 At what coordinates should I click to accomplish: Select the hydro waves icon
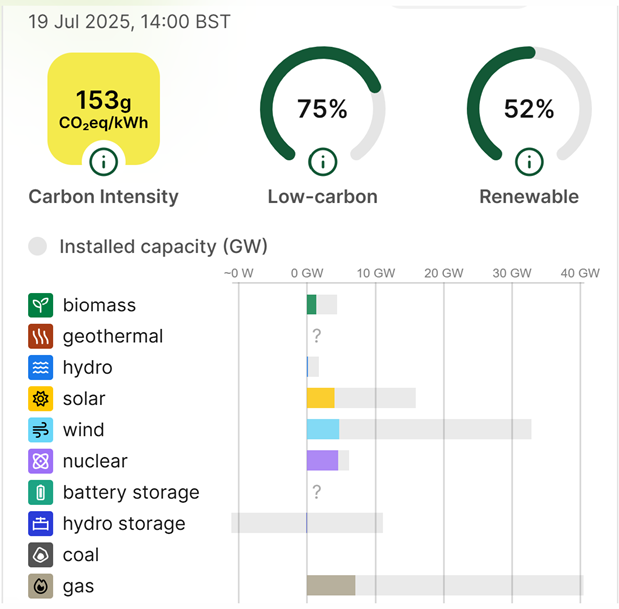pyautogui.click(x=40, y=367)
